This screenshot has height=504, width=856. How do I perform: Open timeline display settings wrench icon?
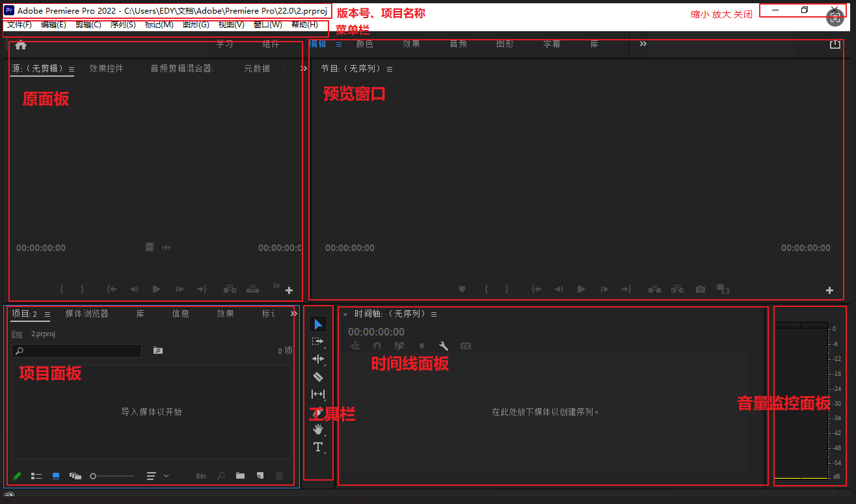tap(444, 347)
